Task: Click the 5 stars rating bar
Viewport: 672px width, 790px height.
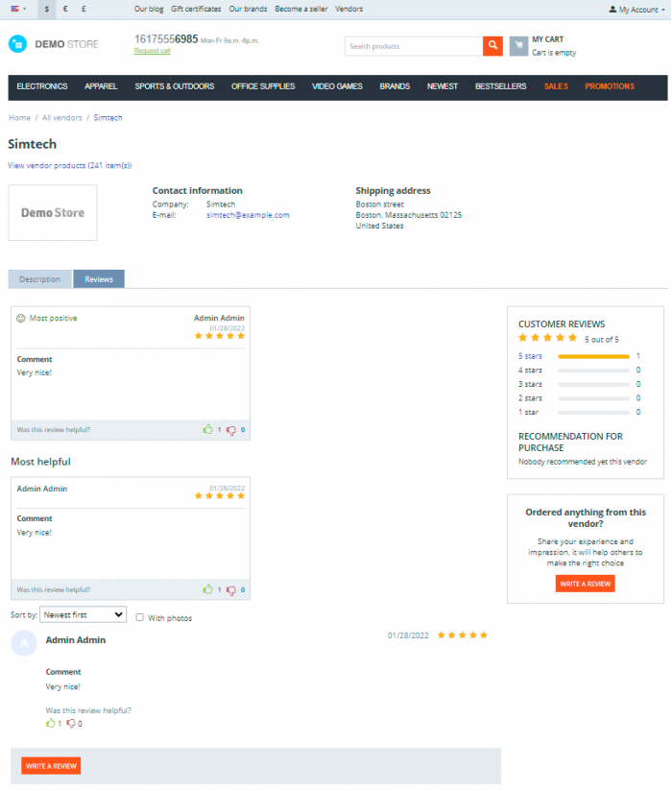Action: (593, 356)
